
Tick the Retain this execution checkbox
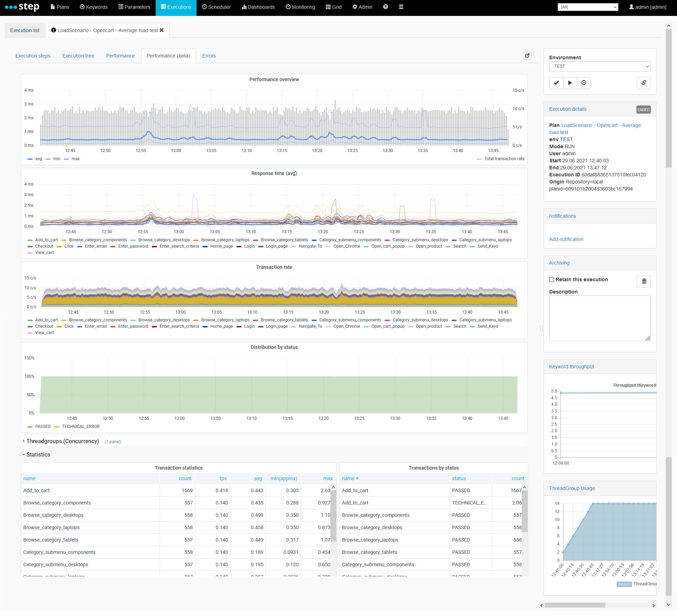pos(552,279)
